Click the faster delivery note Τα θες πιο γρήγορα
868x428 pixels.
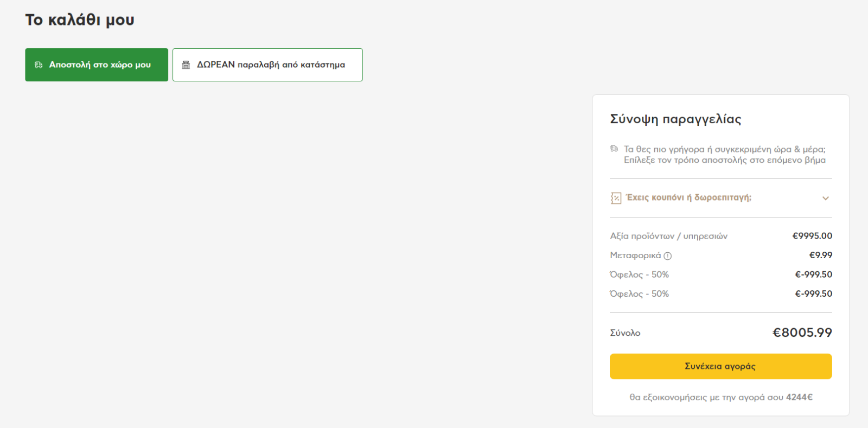(x=725, y=155)
